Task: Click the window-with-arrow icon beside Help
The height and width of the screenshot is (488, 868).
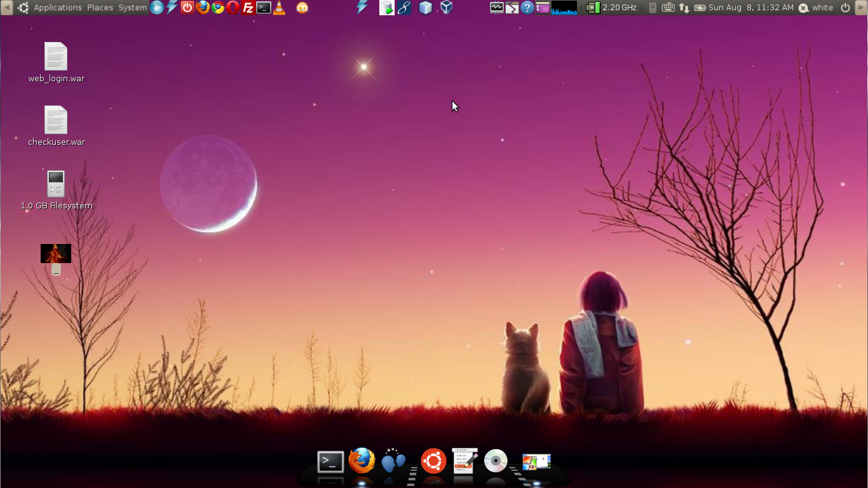Action: point(512,8)
